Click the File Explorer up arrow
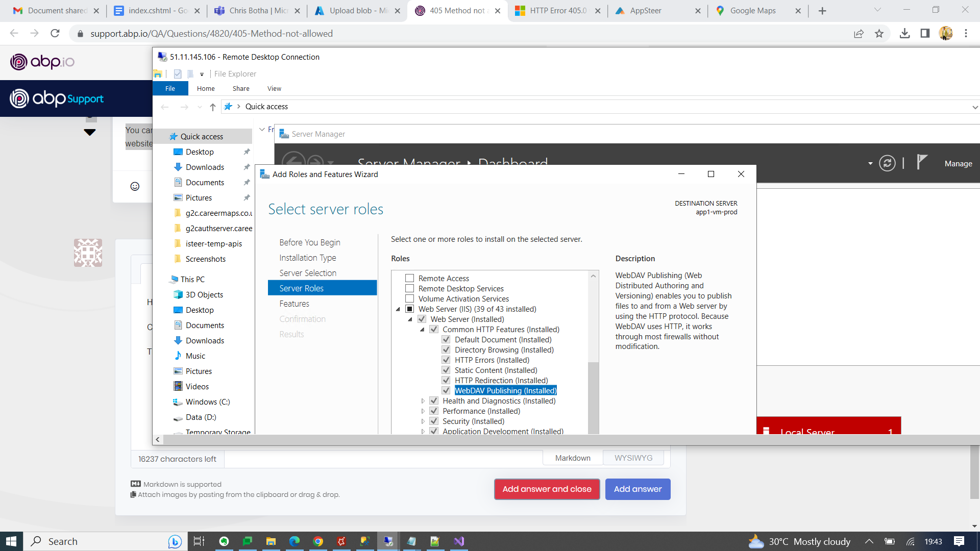This screenshot has height=551, width=980. click(x=213, y=107)
